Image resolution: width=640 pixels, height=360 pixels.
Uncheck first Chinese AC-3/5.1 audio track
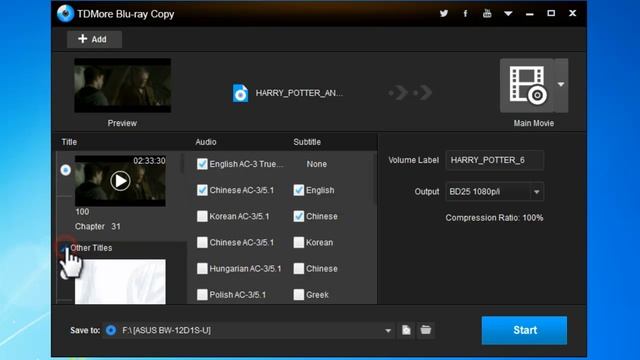pos(202,190)
